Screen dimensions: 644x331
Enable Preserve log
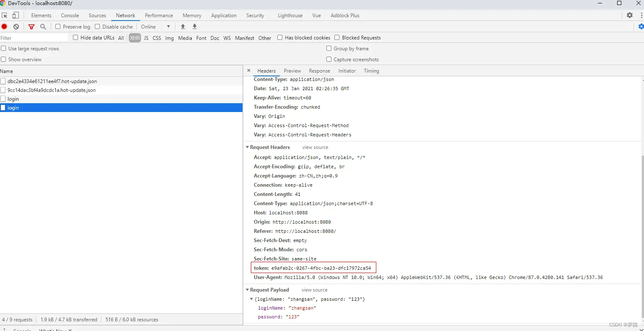point(57,26)
